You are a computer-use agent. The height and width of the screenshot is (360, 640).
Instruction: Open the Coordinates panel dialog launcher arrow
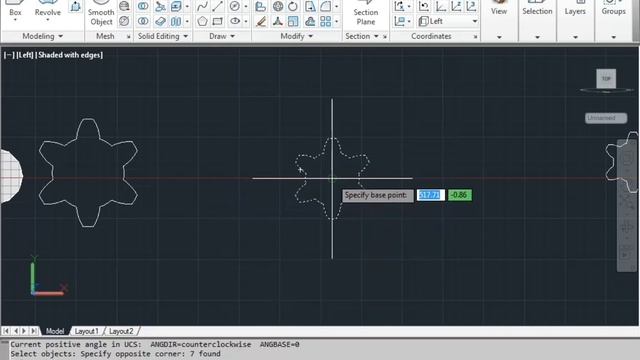point(475,37)
